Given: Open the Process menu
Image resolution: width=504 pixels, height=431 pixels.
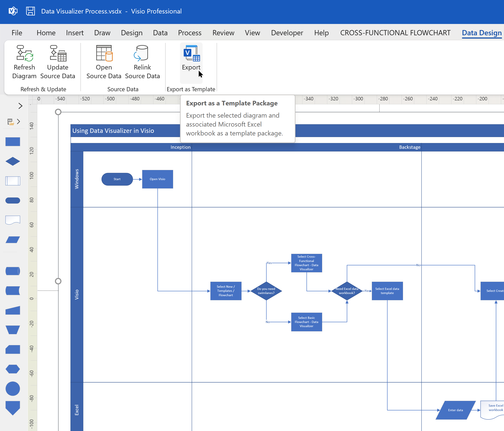Looking at the screenshot, I should coord(190,33).
